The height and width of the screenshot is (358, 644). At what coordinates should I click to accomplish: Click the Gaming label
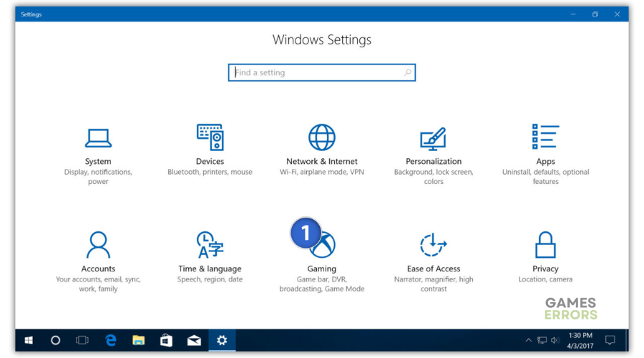pyautogui.click(x=321, y=268)
